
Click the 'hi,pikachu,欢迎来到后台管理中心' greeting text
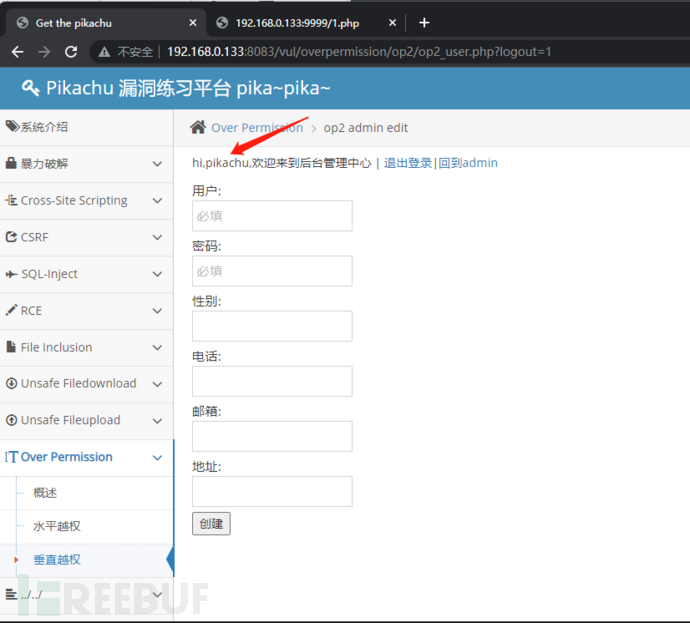pos(282,163)
